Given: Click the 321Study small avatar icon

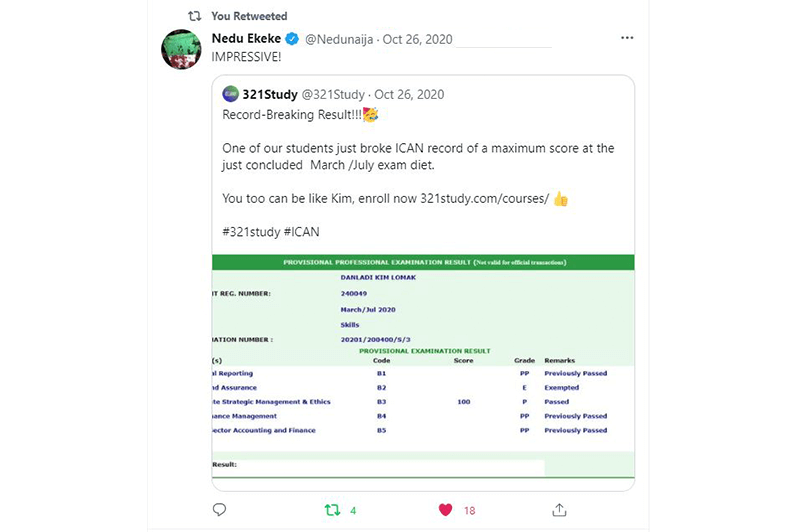Looking at the screenshot, I should pyautogui.click(x=230, y=95).
